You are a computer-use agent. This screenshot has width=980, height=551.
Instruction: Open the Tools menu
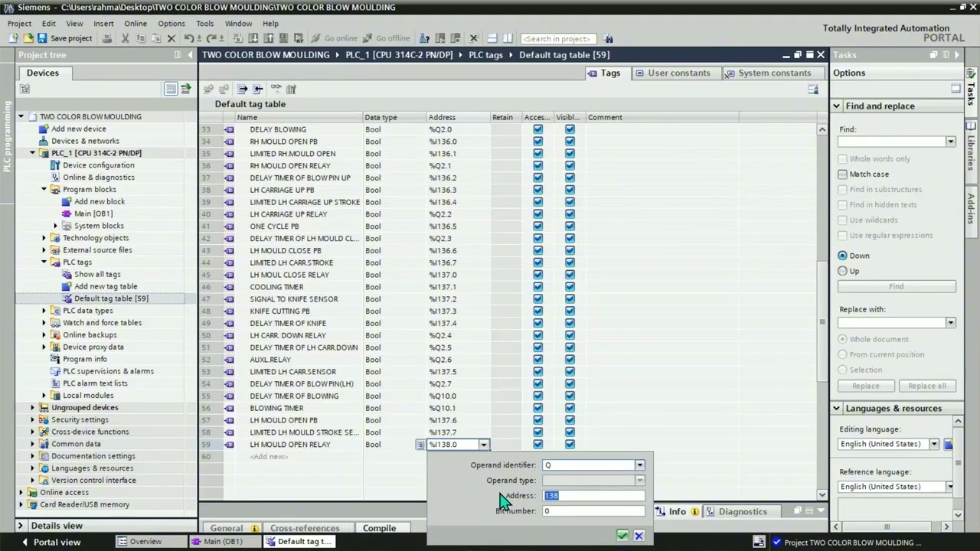tap(204, 24)
